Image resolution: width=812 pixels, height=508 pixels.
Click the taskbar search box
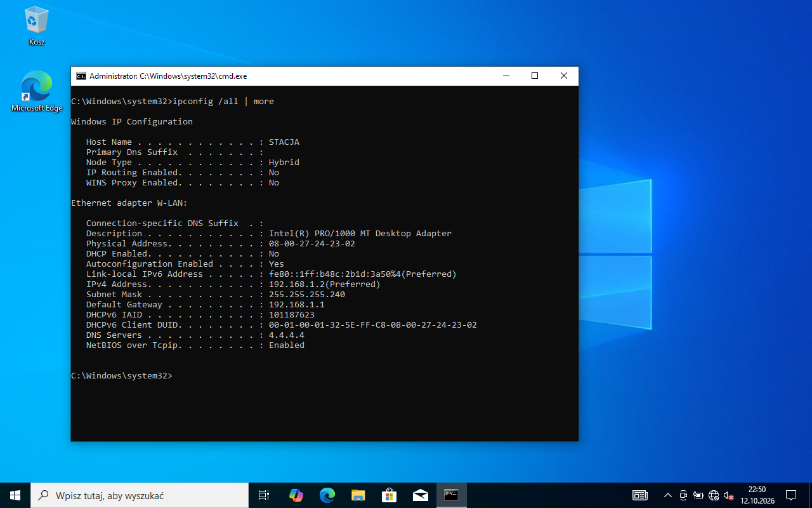[140, 495]
